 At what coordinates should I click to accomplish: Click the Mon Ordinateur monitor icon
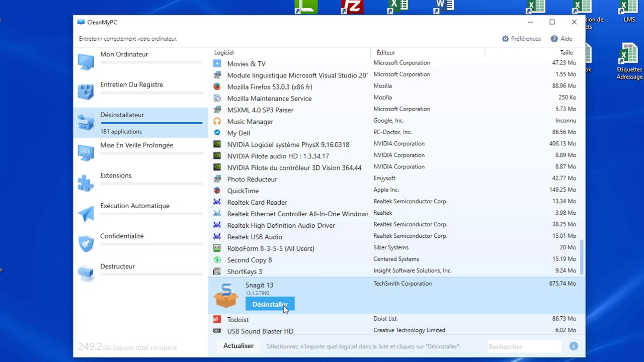(86, 61)
